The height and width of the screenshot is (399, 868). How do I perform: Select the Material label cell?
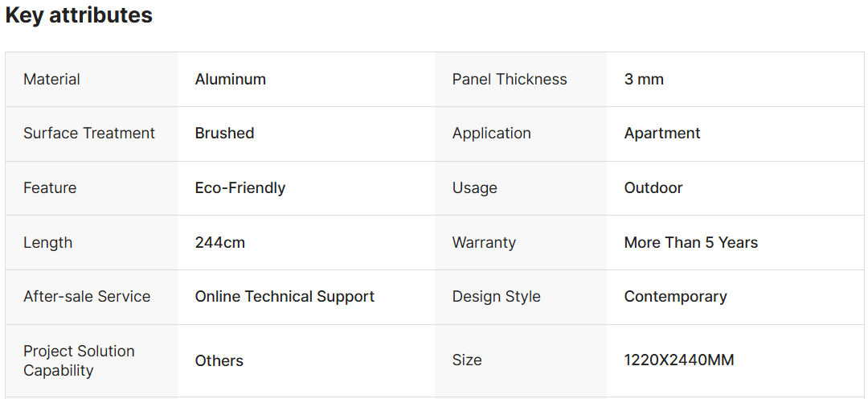51,79
